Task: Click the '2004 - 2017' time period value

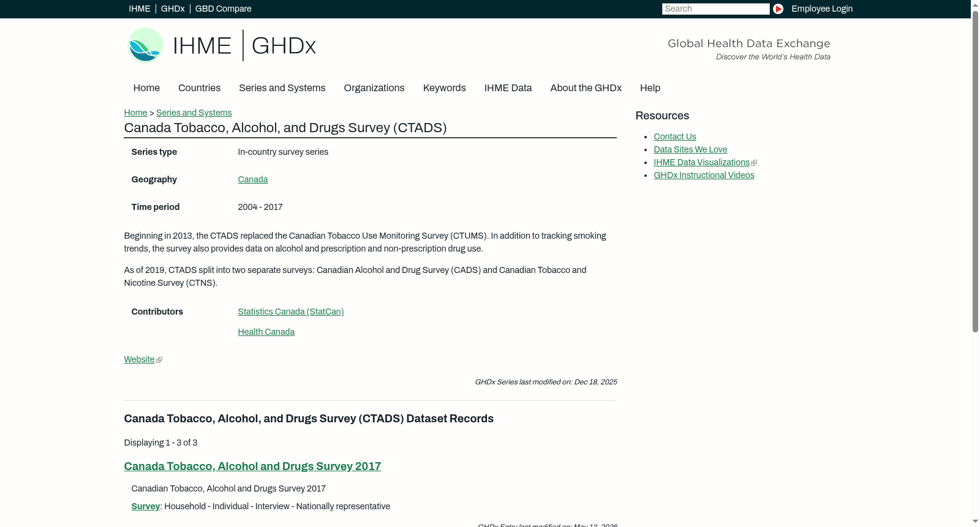Action: 260,207
